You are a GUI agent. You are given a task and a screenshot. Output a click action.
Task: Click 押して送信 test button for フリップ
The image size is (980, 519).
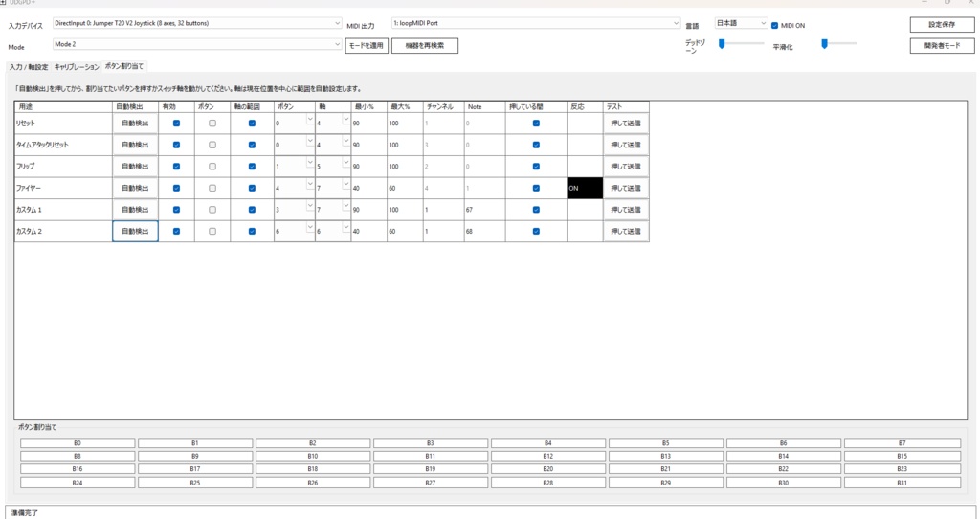pos(626,167)
